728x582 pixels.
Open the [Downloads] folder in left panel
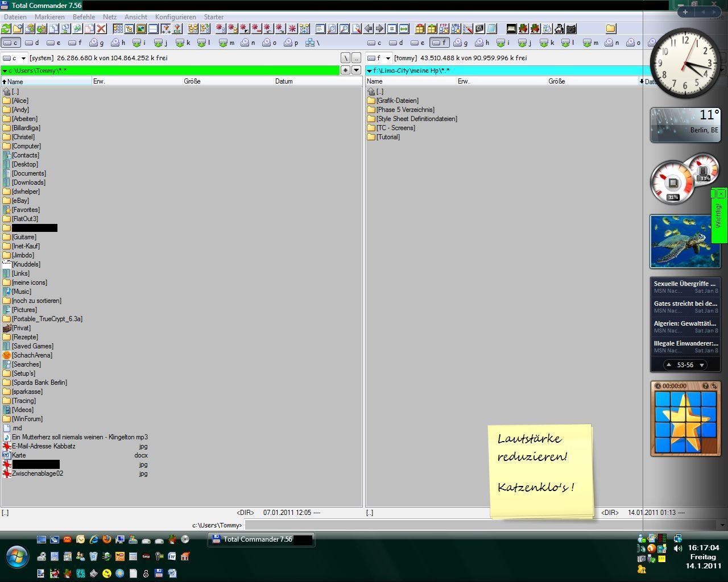pos(28,182)
